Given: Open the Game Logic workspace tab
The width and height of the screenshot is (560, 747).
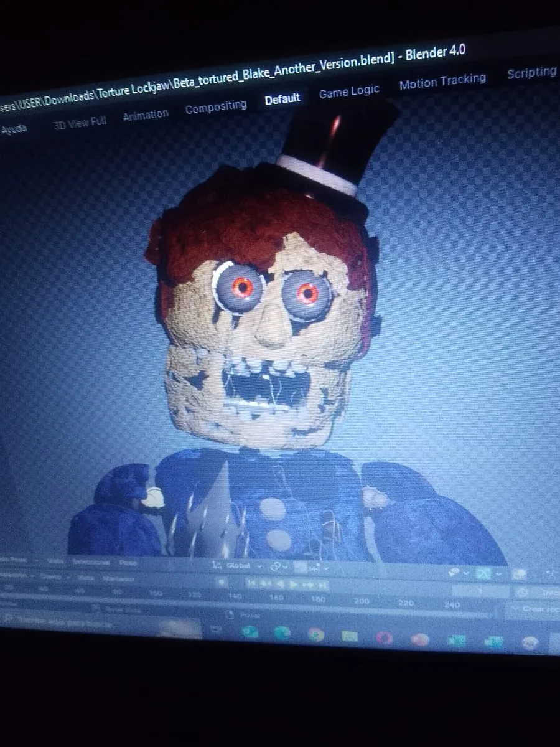Looking at the screenshot, I should [x=349, y=92].
